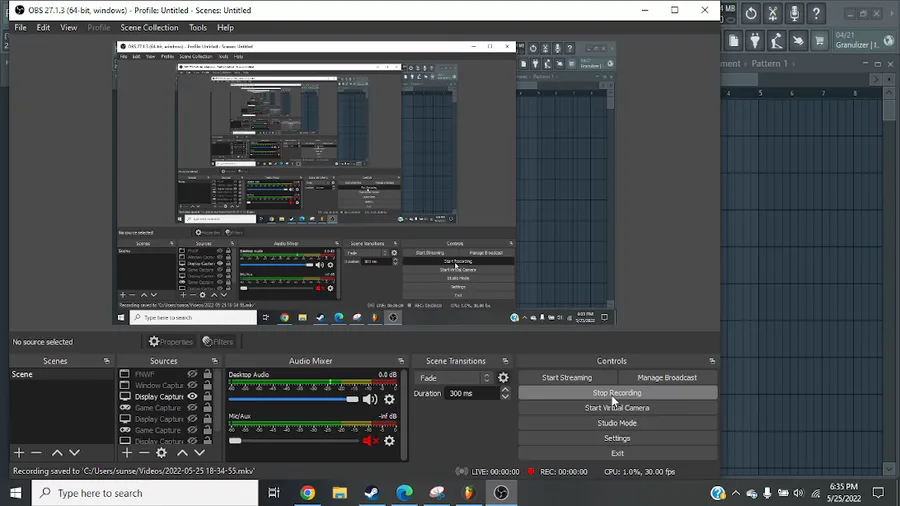The height and width of the screenshot is (506, 900).
Task: Decrease transition duration with down arrow
Action: 505,396
